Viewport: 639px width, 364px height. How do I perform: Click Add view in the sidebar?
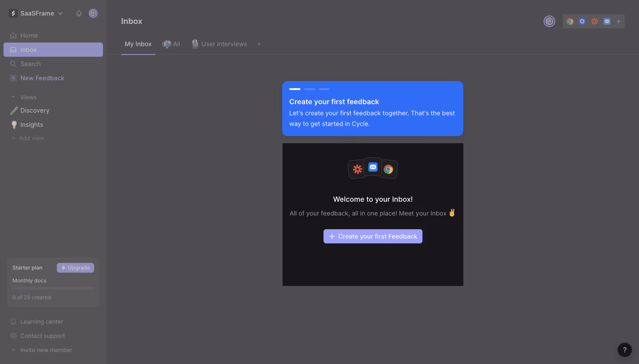point(28,138)
